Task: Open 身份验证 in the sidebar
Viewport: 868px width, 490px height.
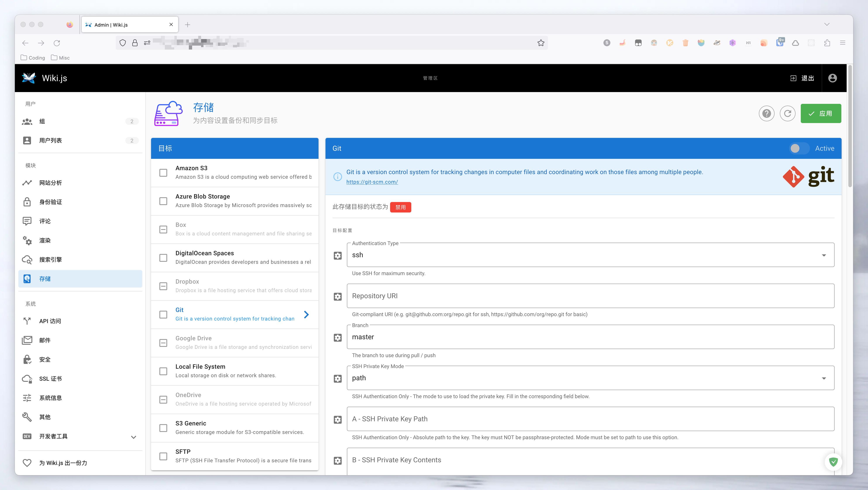Action: (x=51, y=202)
